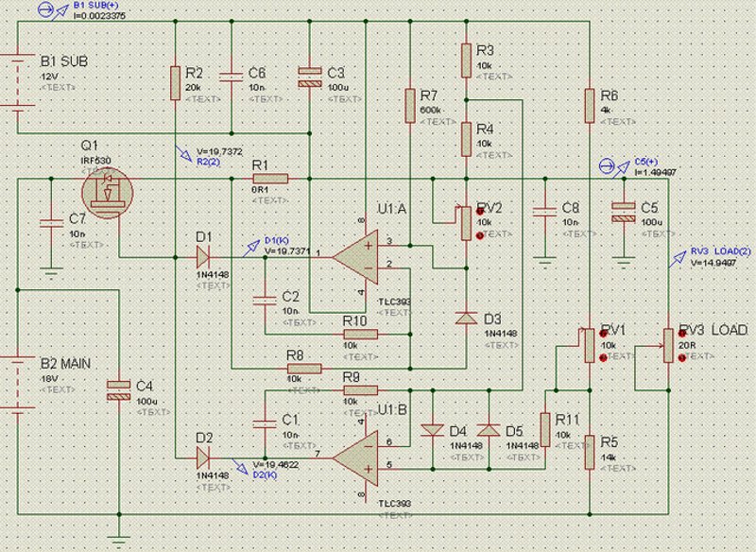
Task: Click the '20R' value under RV3 LOAD
Action: [687, 346]
